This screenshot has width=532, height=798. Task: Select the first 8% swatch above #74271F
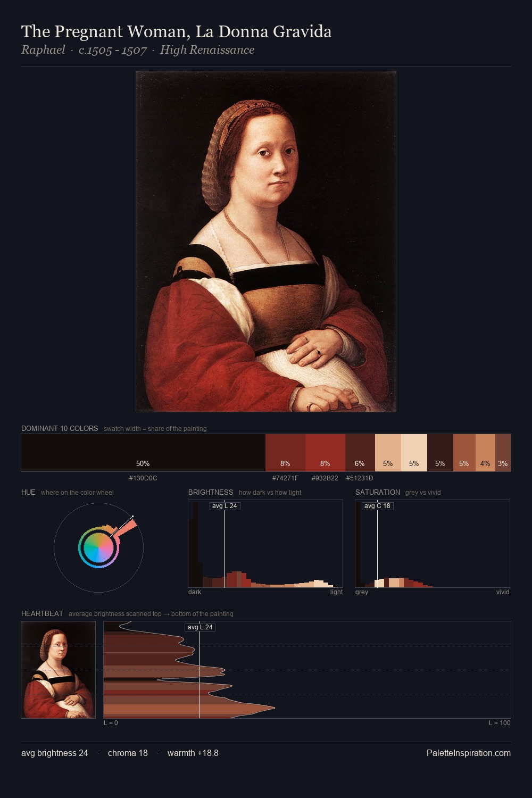tap(285, 453)
